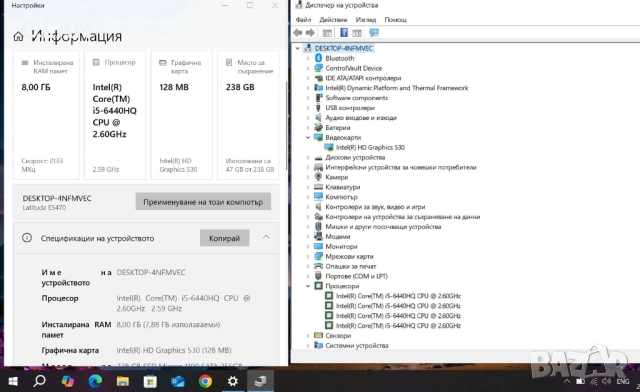
Task: Select Аудио входове и изходи category
Action: click(361, 118)
